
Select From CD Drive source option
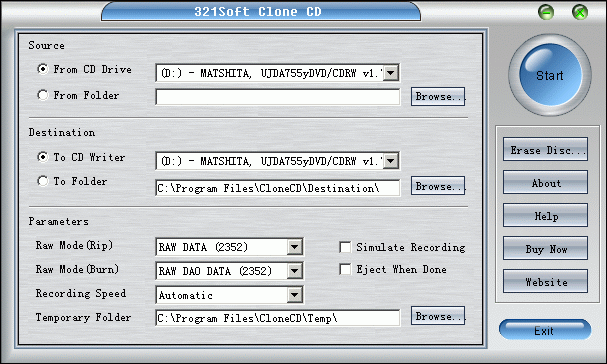[x=43, y=69]
